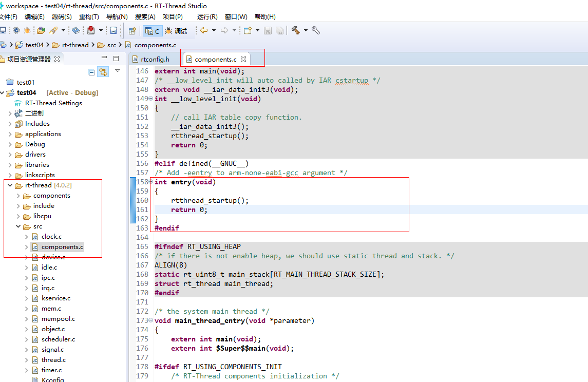
Task: Open the 文件(F) menu
Action: click(8, 17)
